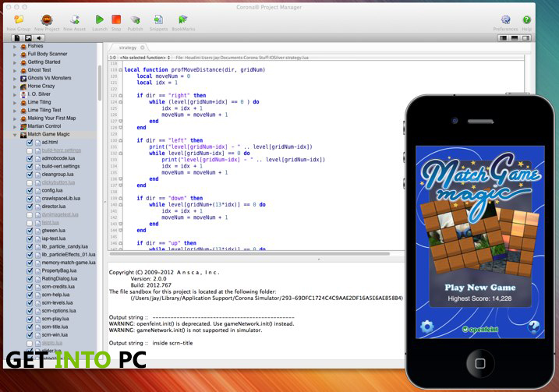Toggle left pane layout icon
Screen dimensions: 559x392
click(x=503, y=37)
